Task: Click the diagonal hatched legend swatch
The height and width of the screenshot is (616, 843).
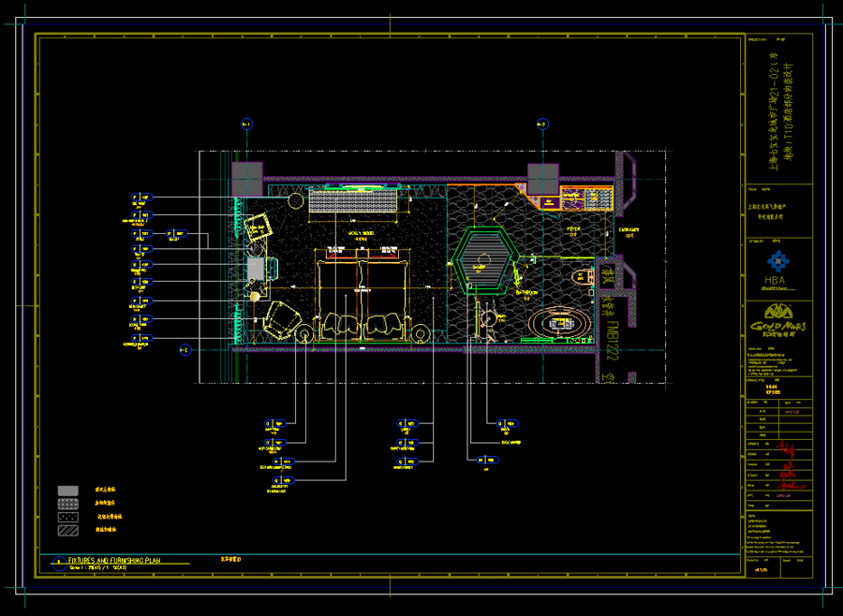Action: coord(67,531)
